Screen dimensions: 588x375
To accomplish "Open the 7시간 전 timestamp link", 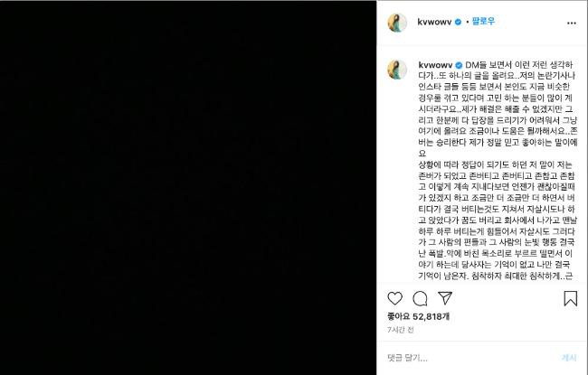I will pos(401,330).
